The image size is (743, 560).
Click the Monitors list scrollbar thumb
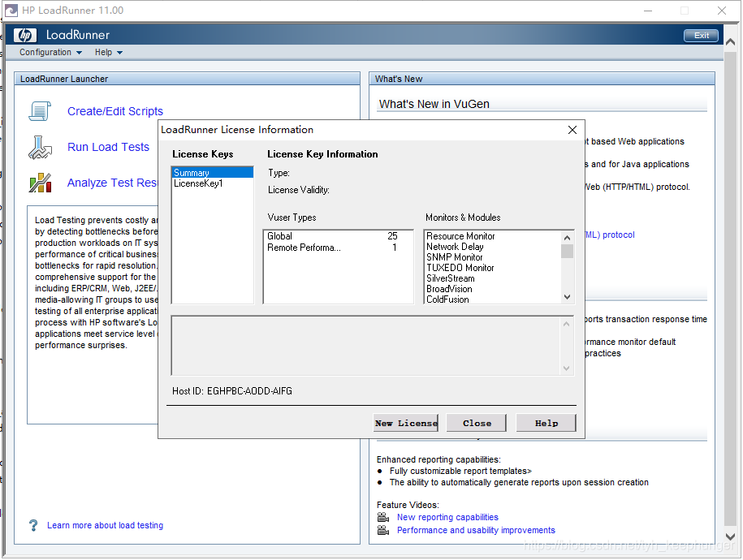568,251
